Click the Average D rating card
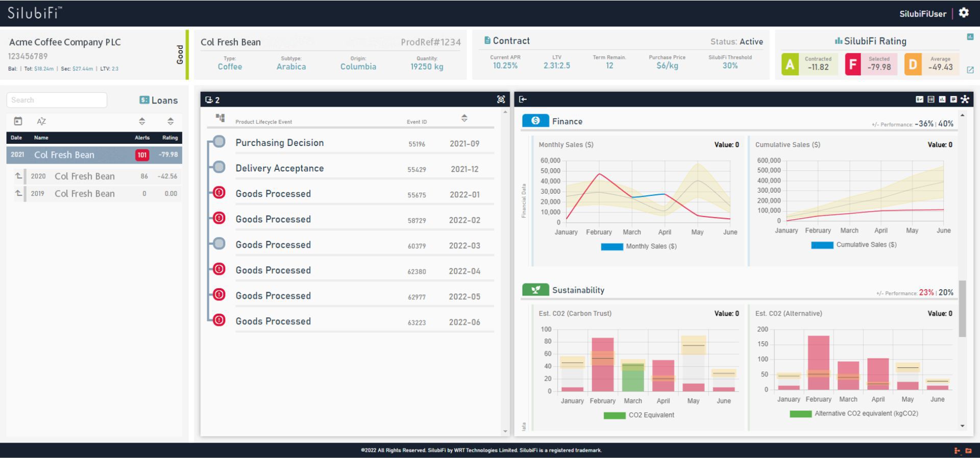The image size is (980, 458). click(932, 64)
